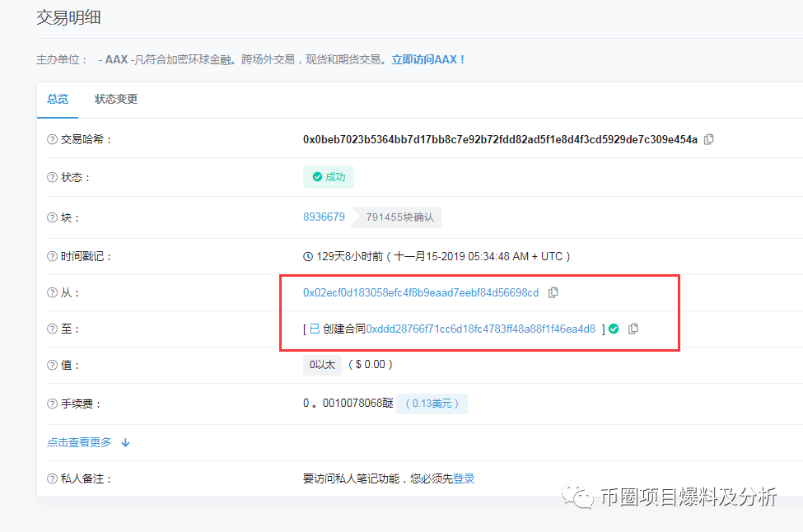
Task: Open the 状态变更 tab
Action: [116, 99]
